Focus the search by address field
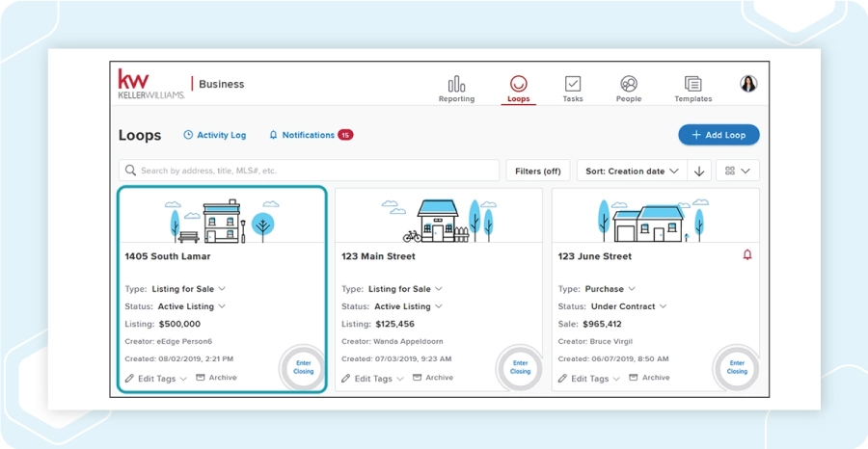 [x=309, y=171]
